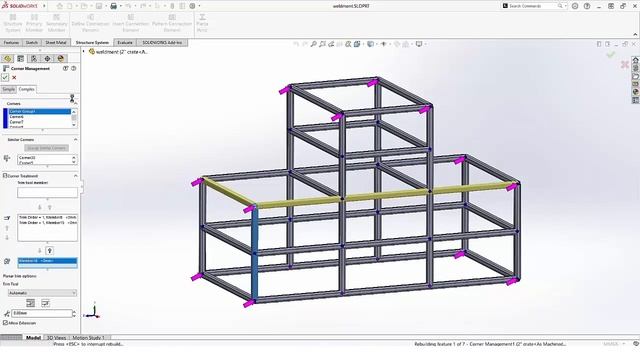Collapse the Corners section

pyautogui.click(x=76, y=104)
